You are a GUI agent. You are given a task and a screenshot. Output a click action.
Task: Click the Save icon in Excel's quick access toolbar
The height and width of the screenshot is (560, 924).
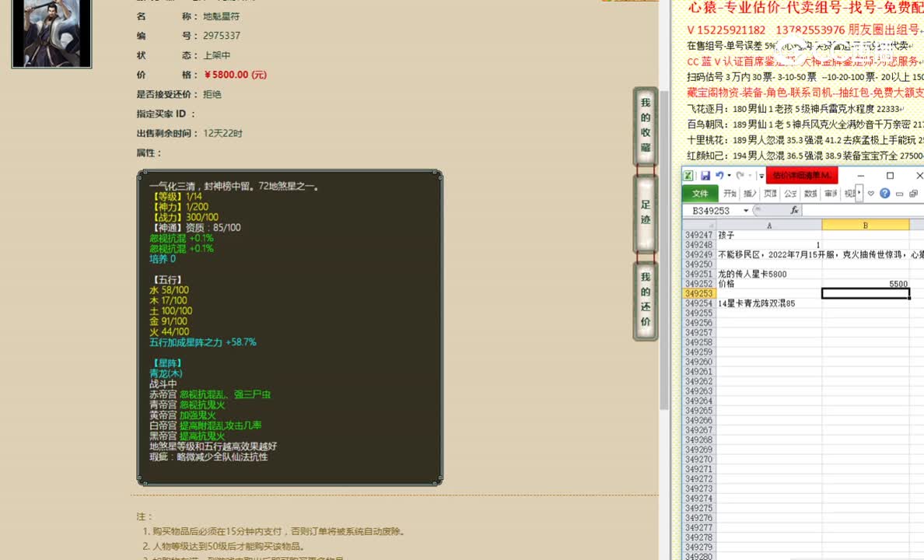[x=705, y=176]
